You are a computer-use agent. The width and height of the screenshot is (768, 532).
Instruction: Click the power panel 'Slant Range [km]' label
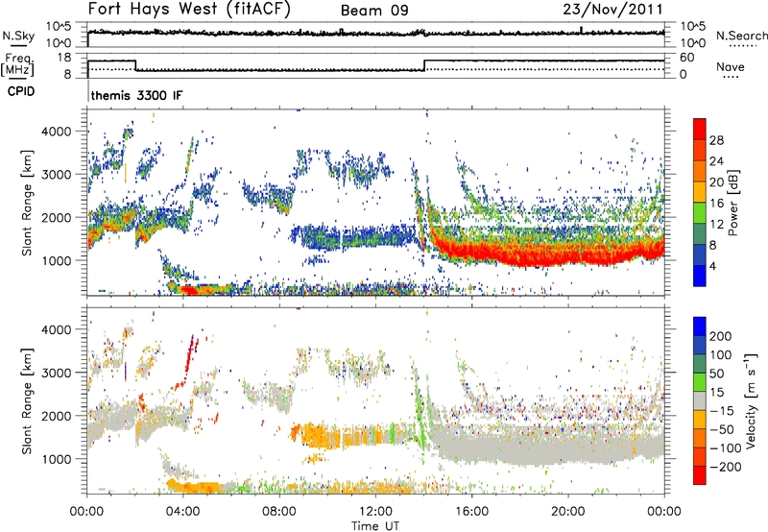point(27,203)
